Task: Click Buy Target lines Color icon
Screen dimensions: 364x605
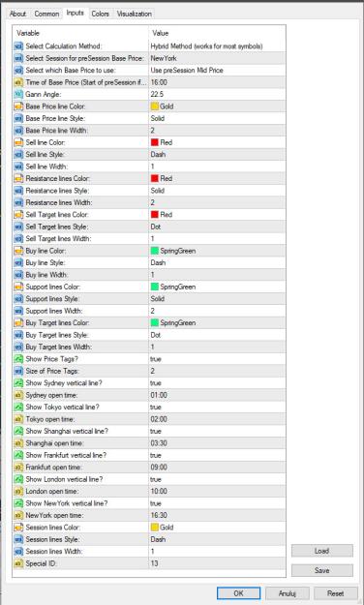Action: 18,322
